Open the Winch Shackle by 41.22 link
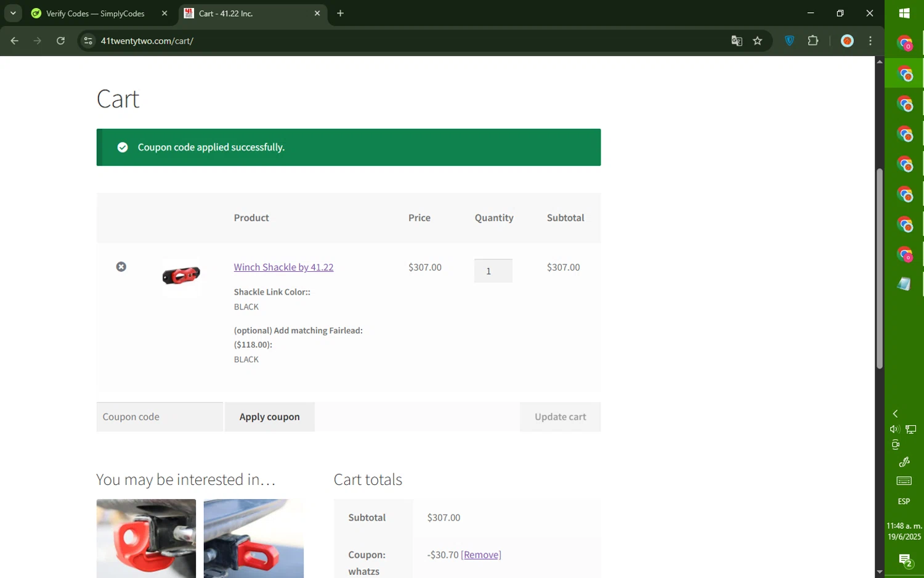Viewport: 924px width, 578px height. tap(283, 267)
